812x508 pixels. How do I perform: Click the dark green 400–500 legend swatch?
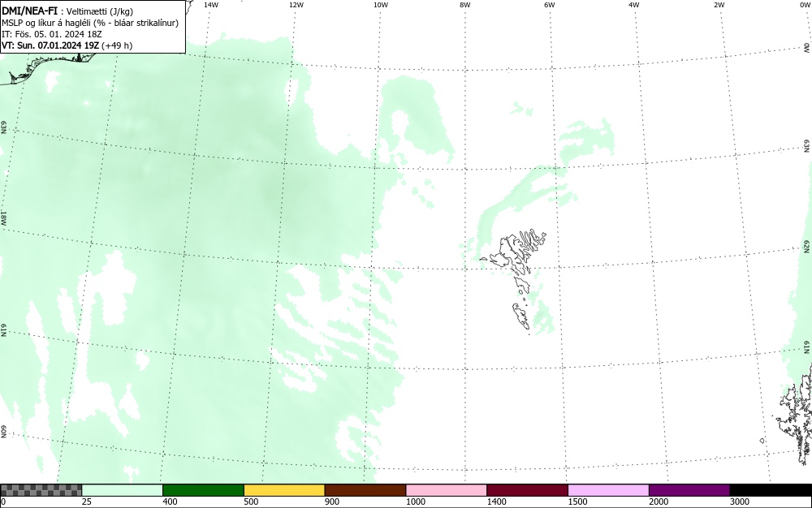[203, 490]
